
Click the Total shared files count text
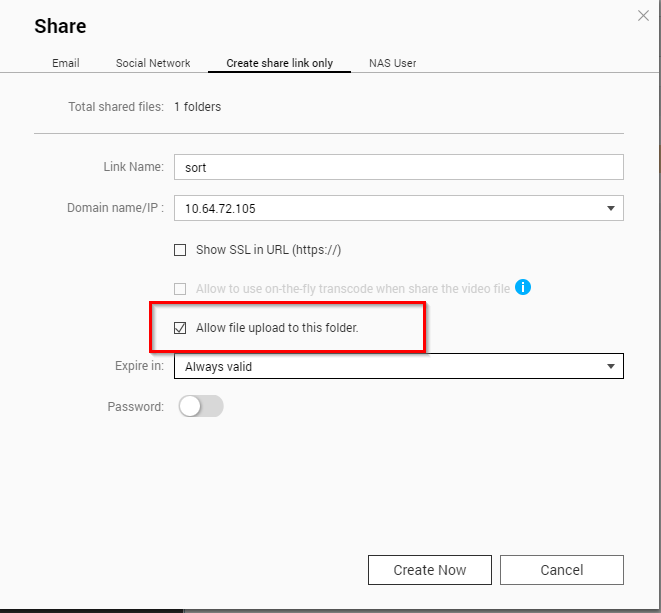click(197, 107)
